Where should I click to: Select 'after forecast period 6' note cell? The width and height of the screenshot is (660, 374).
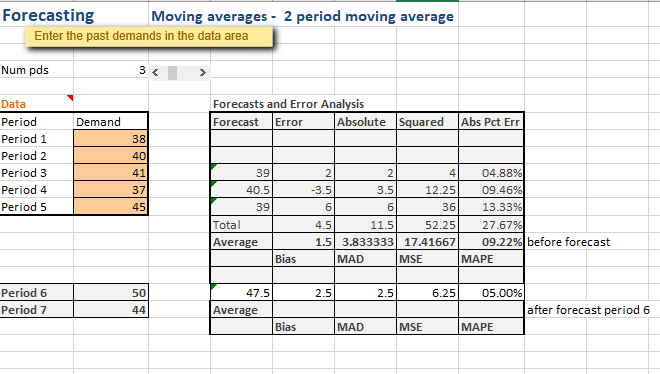(x=588, y=310)
